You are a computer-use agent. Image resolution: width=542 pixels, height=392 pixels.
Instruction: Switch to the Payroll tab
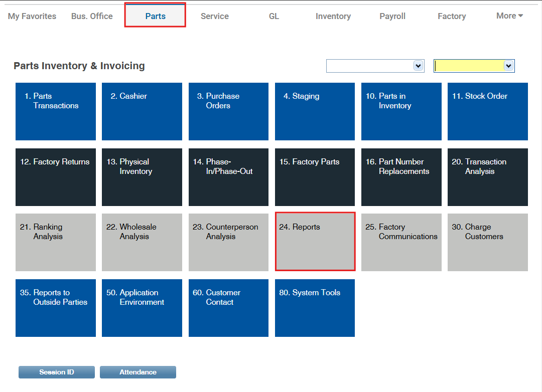(x=392, y=16)
